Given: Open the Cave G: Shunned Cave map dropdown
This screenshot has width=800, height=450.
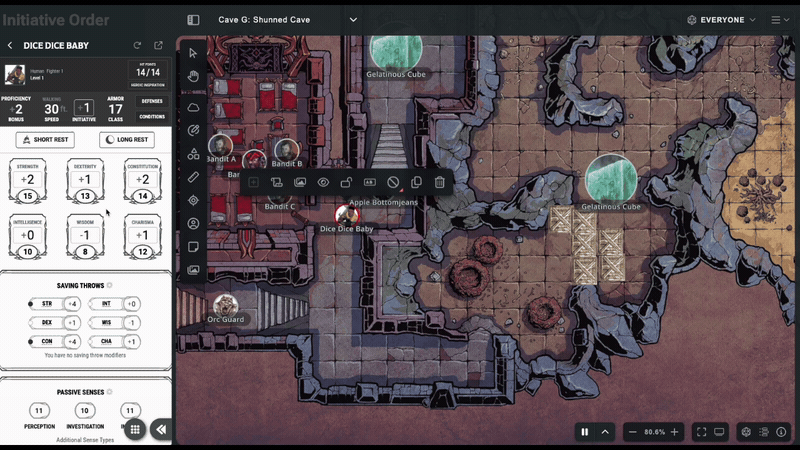Looking at the screenshot, I should click(x=288, y=20).
